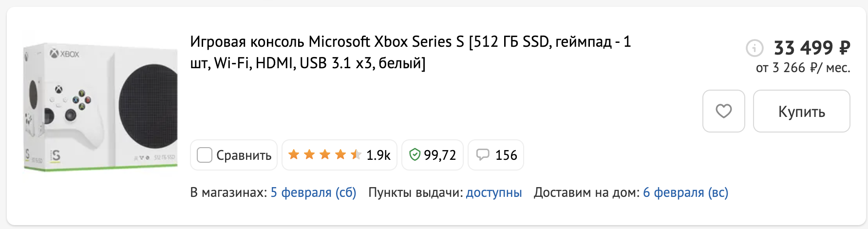Tick the Сравнить checkbox
The width and height of the screenshot is (868, 229).
pos(204,155)
